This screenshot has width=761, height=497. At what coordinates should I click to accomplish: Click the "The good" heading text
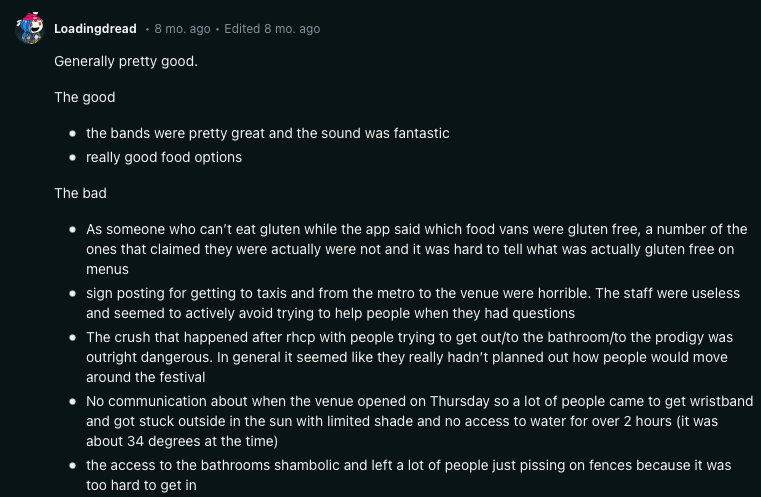click(x=84, y=97)
